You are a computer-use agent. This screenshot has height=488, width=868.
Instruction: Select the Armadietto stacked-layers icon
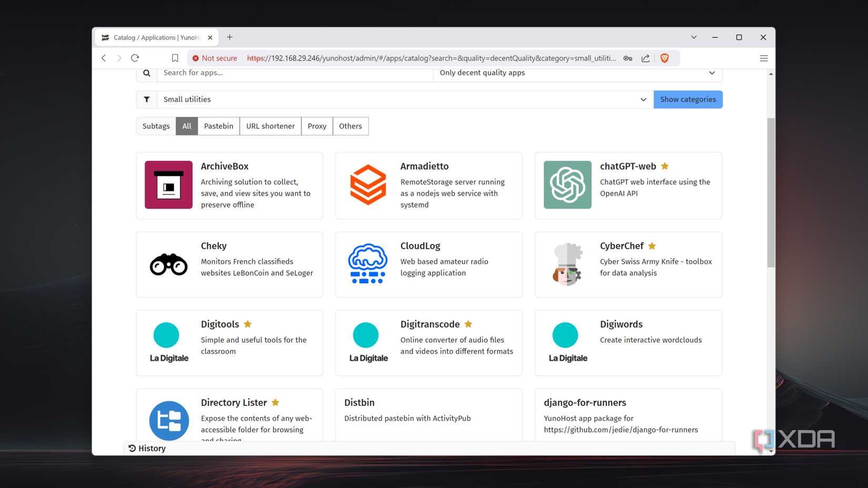[368, 185]
